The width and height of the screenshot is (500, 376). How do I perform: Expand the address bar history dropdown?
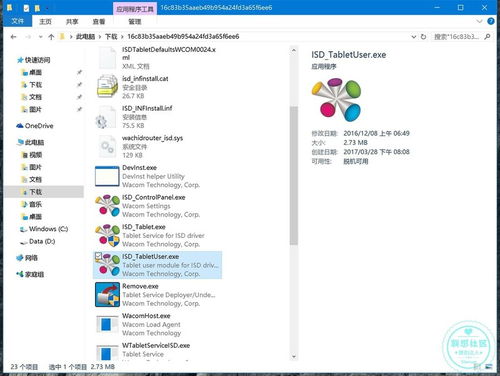pyautogui.click(x=414, y=37)
